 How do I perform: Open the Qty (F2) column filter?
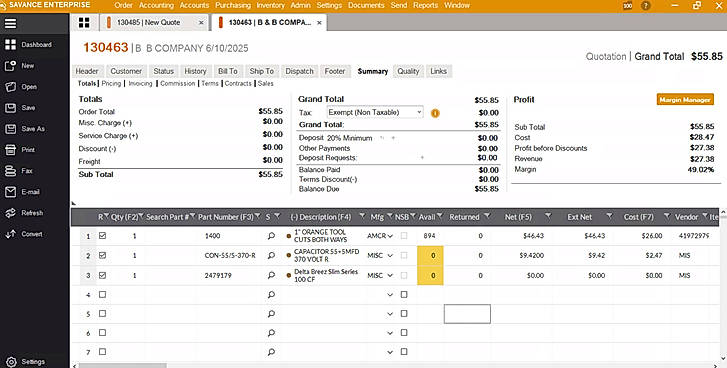pyautogui.click(x=142, y=216)
